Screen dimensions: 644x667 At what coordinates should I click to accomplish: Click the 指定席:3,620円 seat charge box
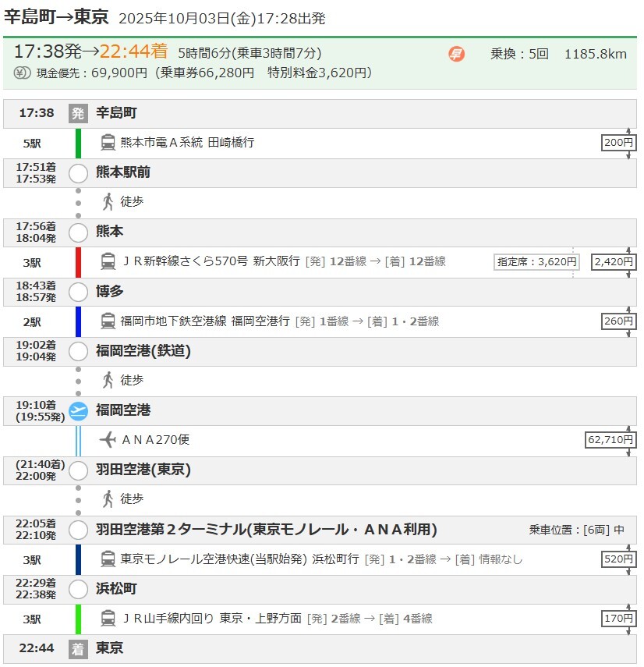coord(536,262)
